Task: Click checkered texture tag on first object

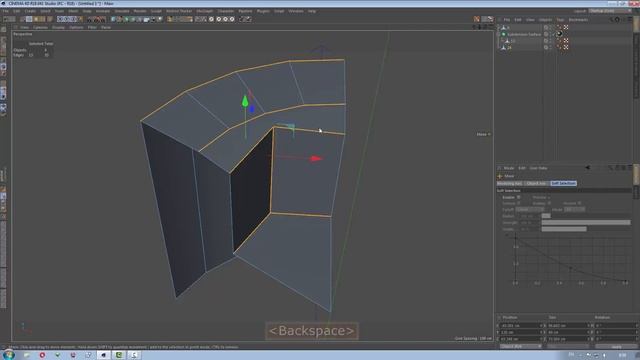Action: coord(566,27)
